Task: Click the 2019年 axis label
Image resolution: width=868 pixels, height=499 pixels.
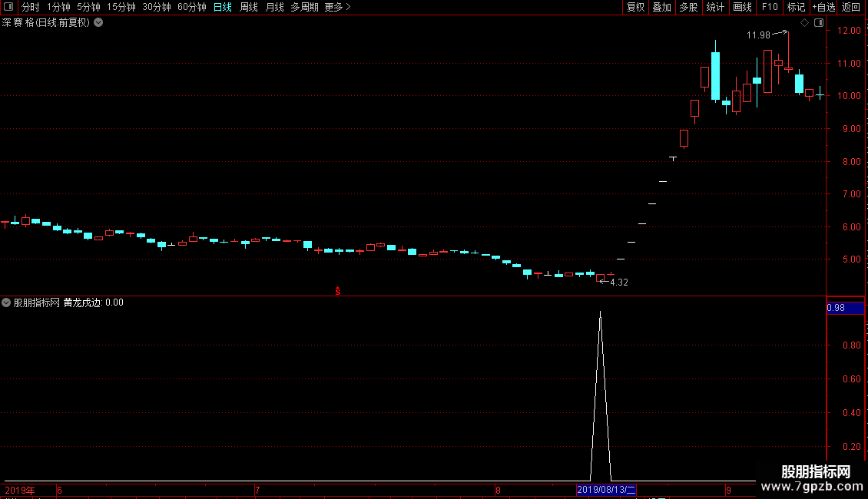Action: tap(20, 490)
